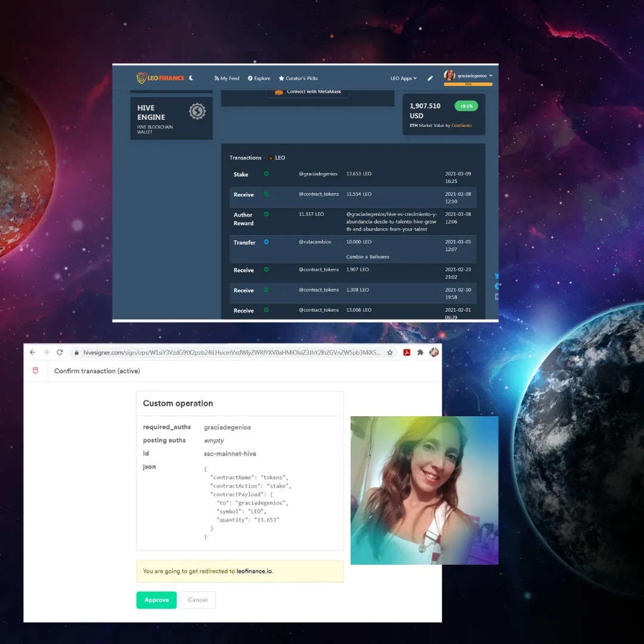Screen dimensions: 644x644
Task: Toggle dark mode moon icon
Action: click(x=191, y=78)
